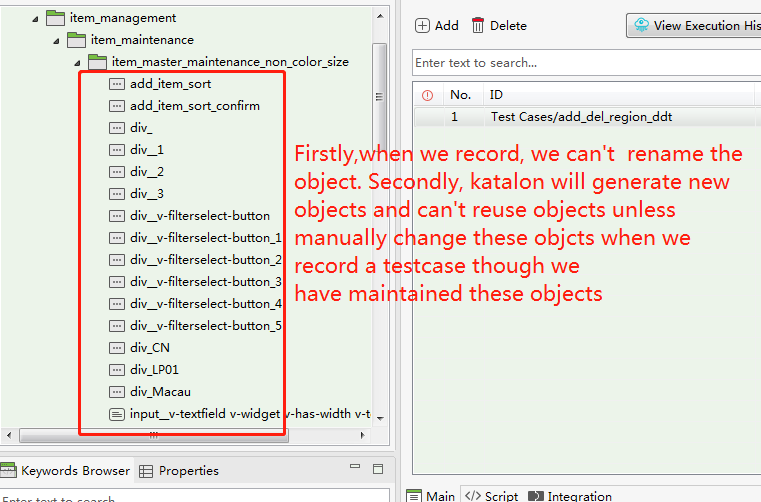
Task: Select the div__2 tree item
Action: click(147, 172)
